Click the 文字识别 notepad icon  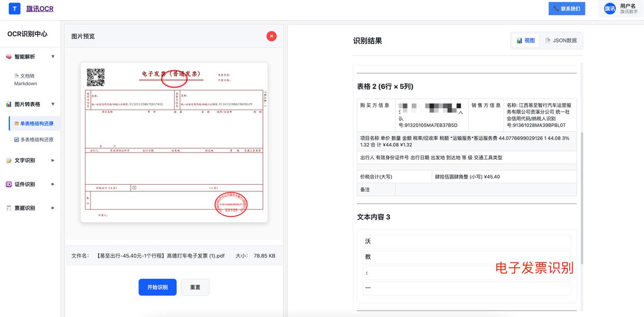click(x=9, y=160)
